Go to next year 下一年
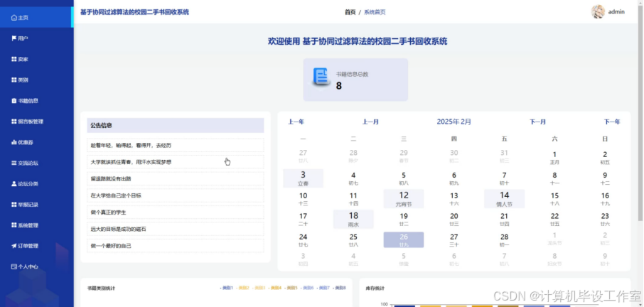Image resolution: width=644 pixels, height=307 pixels. tap(612, 122)
